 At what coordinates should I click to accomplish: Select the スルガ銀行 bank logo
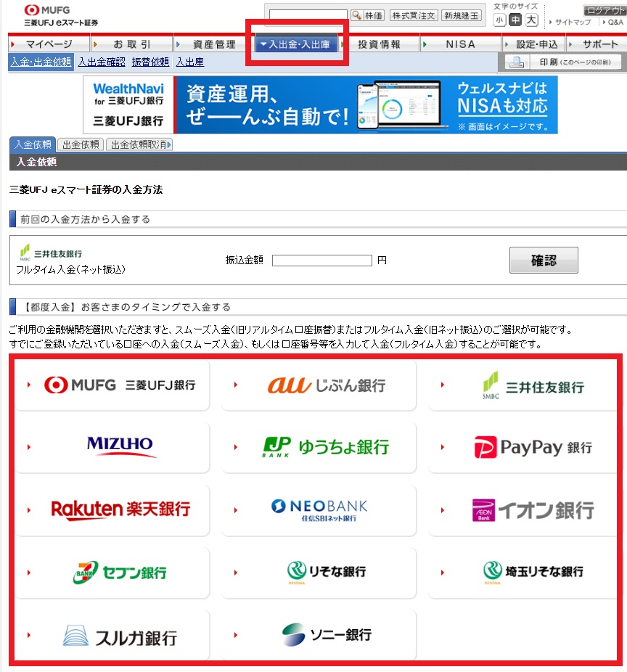[120, 636]
